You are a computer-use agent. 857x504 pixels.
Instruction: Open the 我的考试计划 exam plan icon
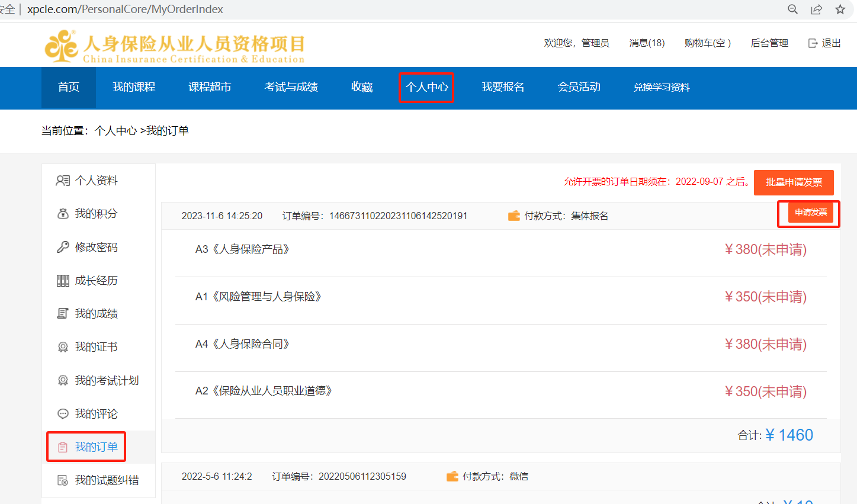click(x=62, y=380)
